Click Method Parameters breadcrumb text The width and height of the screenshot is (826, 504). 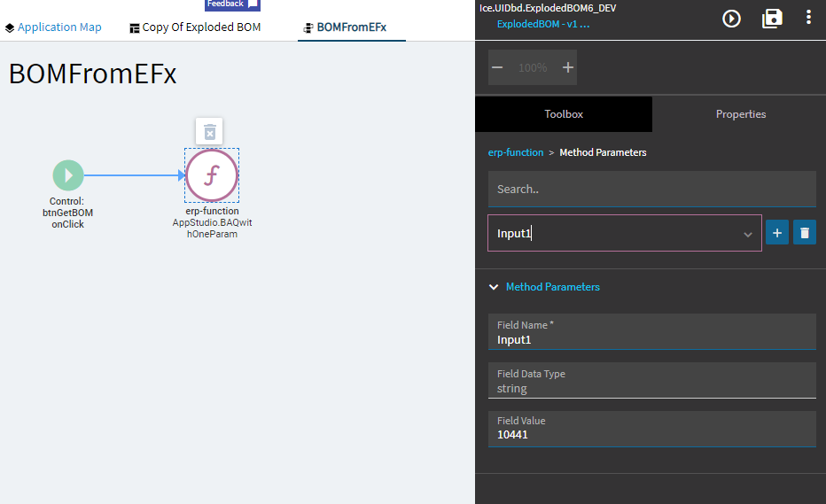click(603, 152)
